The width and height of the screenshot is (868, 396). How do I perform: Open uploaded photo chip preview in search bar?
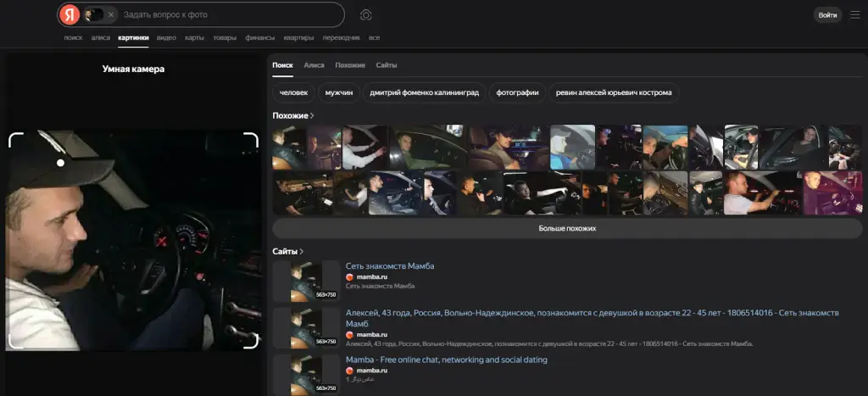click(94, 15)
